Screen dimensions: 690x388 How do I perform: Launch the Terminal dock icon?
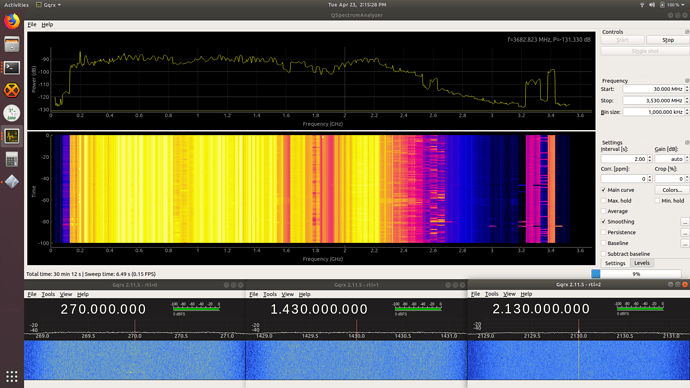pos(12,68)
